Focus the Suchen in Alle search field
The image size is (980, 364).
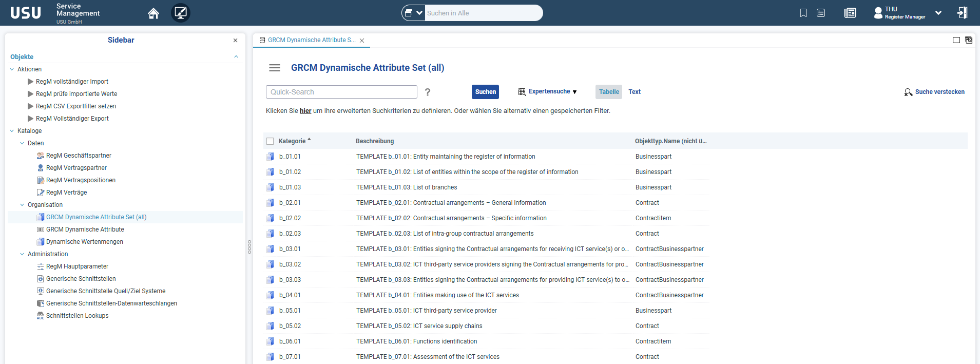click(483, 13)
